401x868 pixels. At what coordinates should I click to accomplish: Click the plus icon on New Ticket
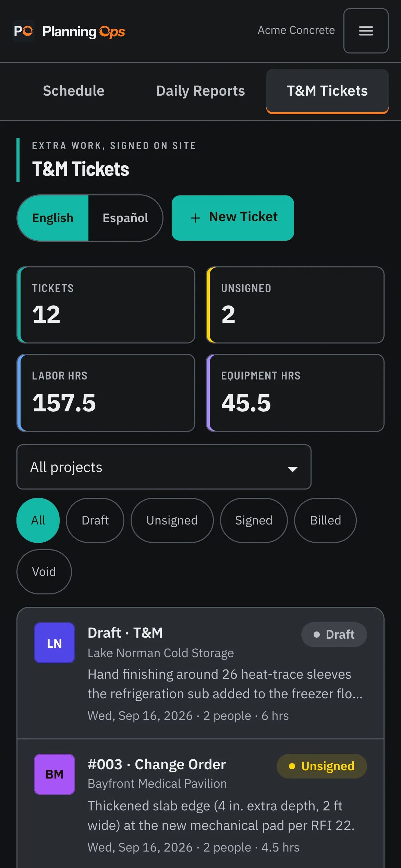coord(195,218)
